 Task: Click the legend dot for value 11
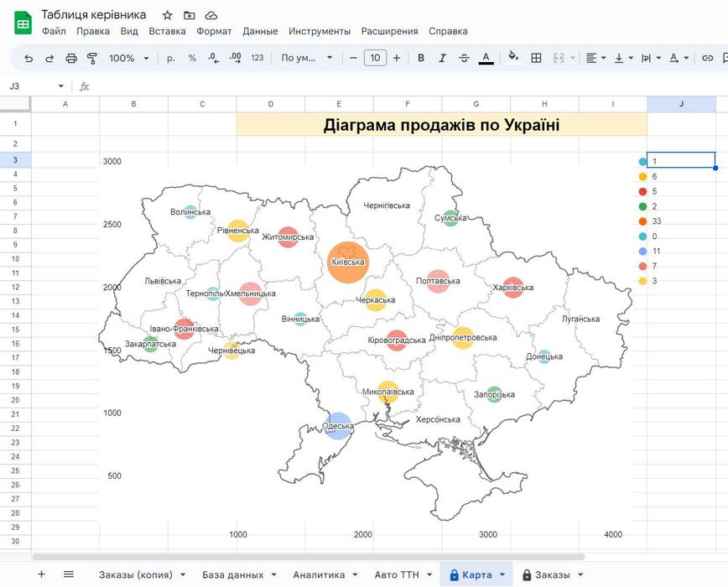(x=642, y=251)
